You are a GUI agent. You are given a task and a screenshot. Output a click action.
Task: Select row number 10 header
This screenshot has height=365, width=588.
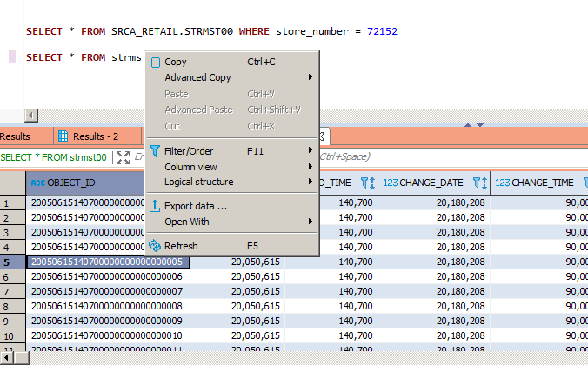[x=13, y=336]
